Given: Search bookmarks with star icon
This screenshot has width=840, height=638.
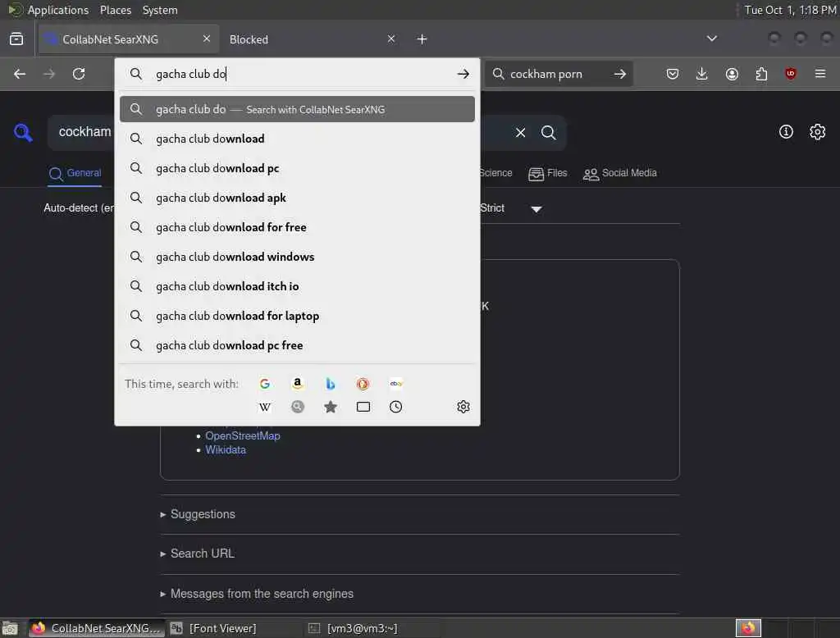Looking at the screenshot, I should click(x=331, y=407).
